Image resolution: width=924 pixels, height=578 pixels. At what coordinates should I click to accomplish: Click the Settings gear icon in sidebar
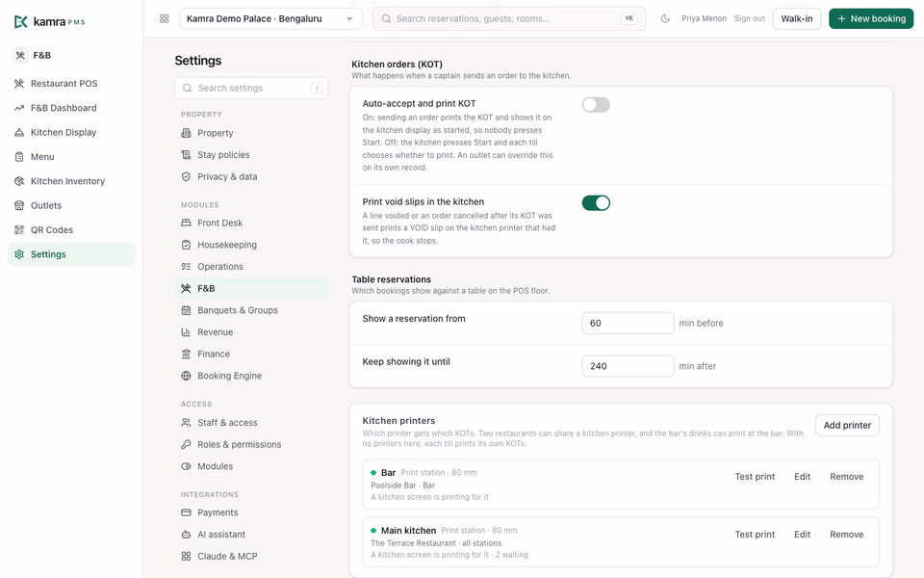coord(19,254)
